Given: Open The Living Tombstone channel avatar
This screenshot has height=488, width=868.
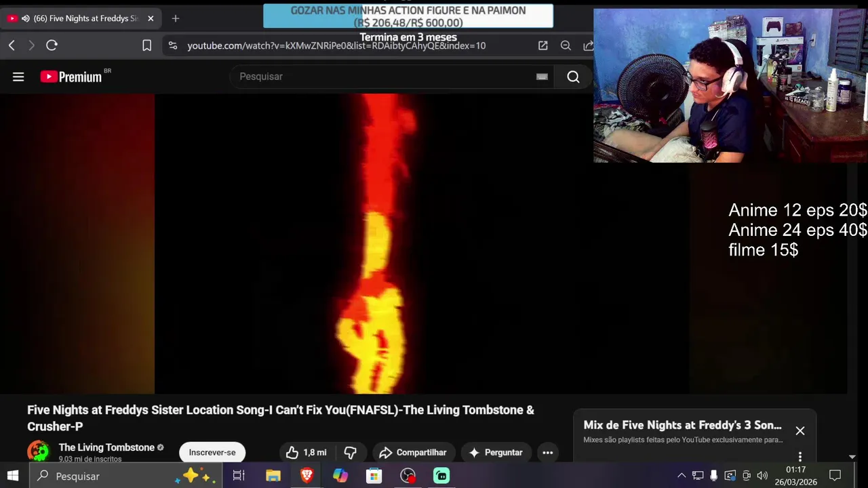Looking at the screenshot, I should (x=38, y=451).
